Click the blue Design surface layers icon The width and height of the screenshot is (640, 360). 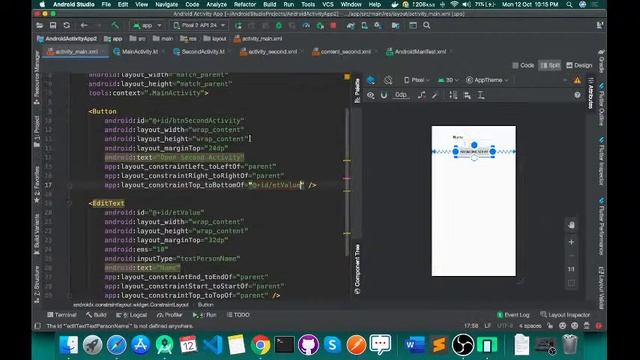(371, 80)
